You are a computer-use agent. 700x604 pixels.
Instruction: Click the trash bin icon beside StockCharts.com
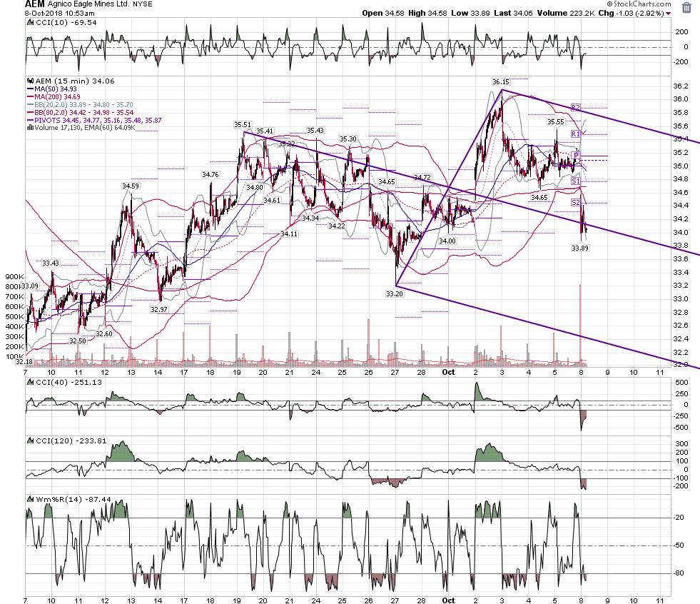[686, 9]
